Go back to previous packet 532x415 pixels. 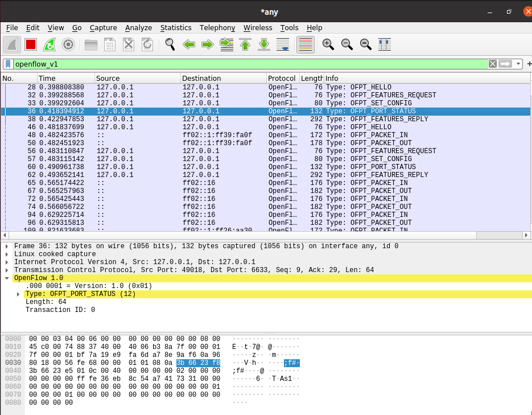click(x=189, y=44)
